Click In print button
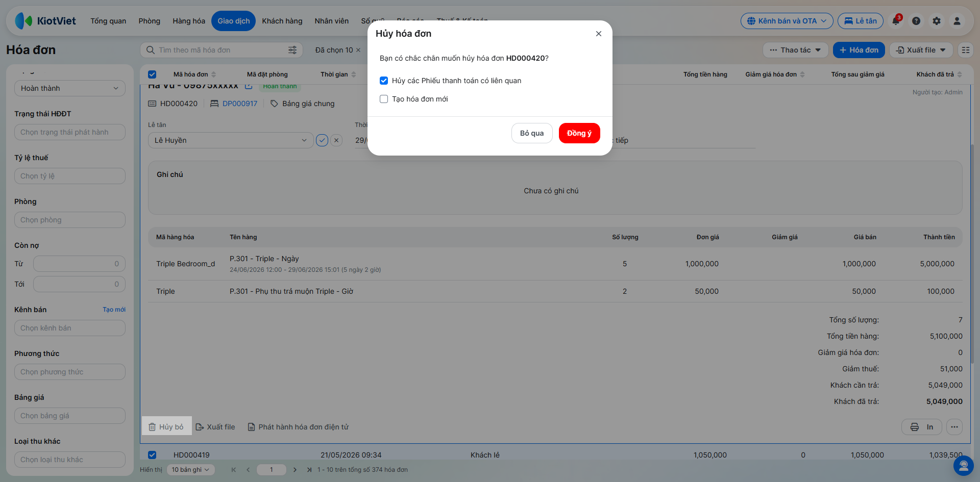Viewport: 980px width, 482px height. (922, 427)
